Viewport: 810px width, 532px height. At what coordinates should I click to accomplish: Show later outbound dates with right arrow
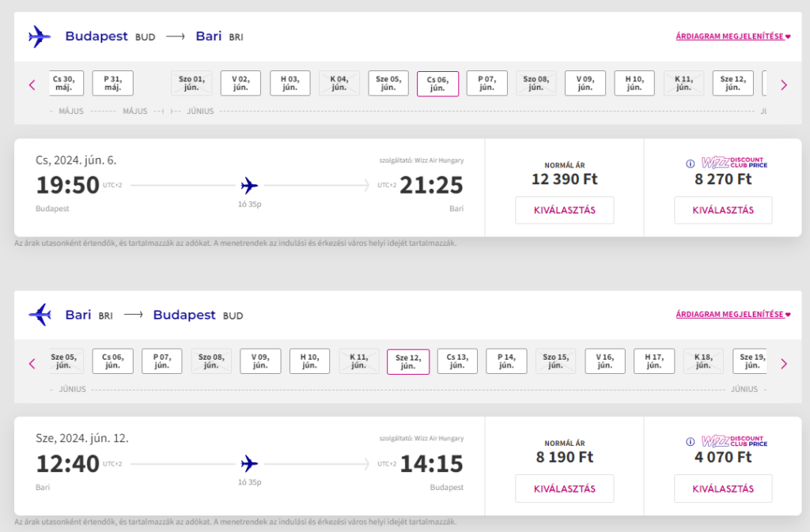click(783, 85)
